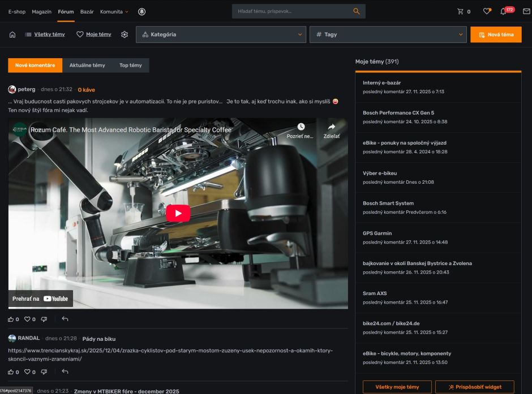This screenshot has width=532, height=394.
Task: Click the search magnifier icon
Action: (356, 11)
